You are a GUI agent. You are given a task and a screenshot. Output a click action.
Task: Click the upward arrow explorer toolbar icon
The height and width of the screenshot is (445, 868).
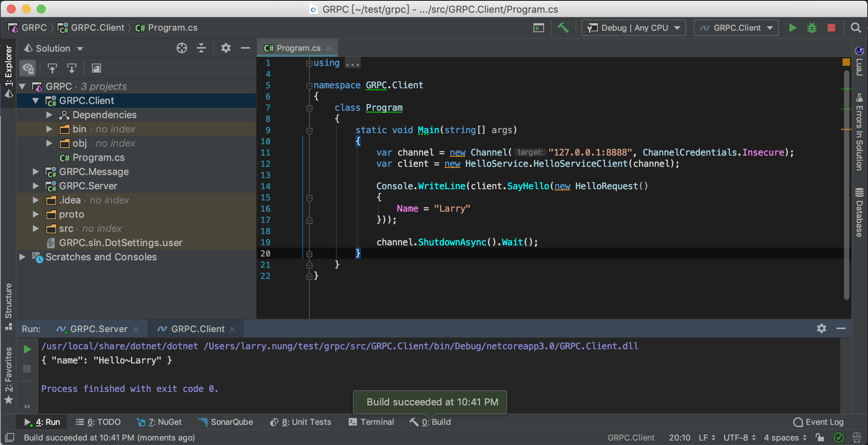pos(52,68)
